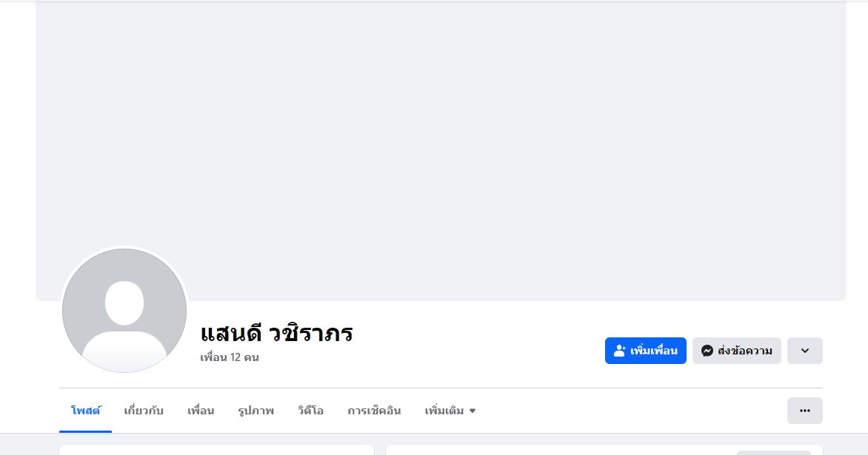
Task: Expand the chevron dropdown beside ส่งข้อความ
Action: click(x=804, y=351)
